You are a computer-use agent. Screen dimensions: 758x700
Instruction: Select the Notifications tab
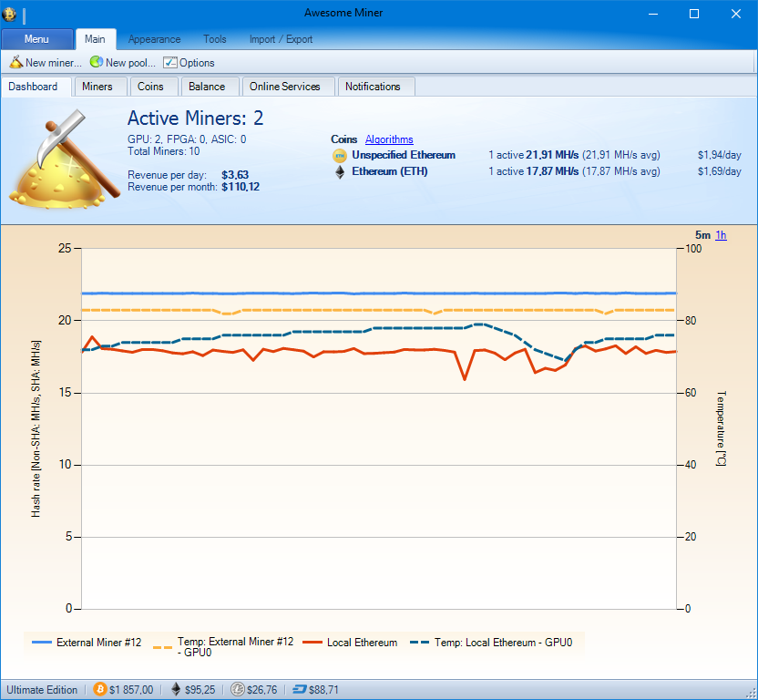tap(373, 87)
